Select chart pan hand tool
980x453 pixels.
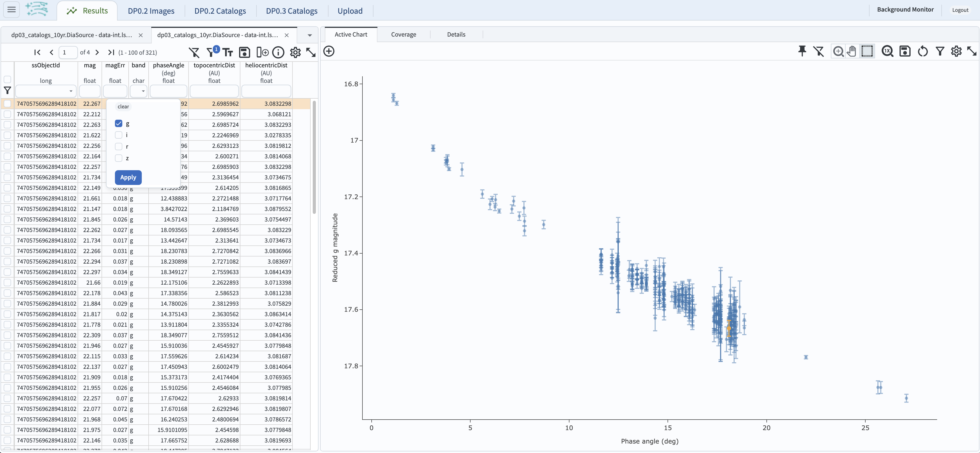pyautogui.click(x=852, y=51)
